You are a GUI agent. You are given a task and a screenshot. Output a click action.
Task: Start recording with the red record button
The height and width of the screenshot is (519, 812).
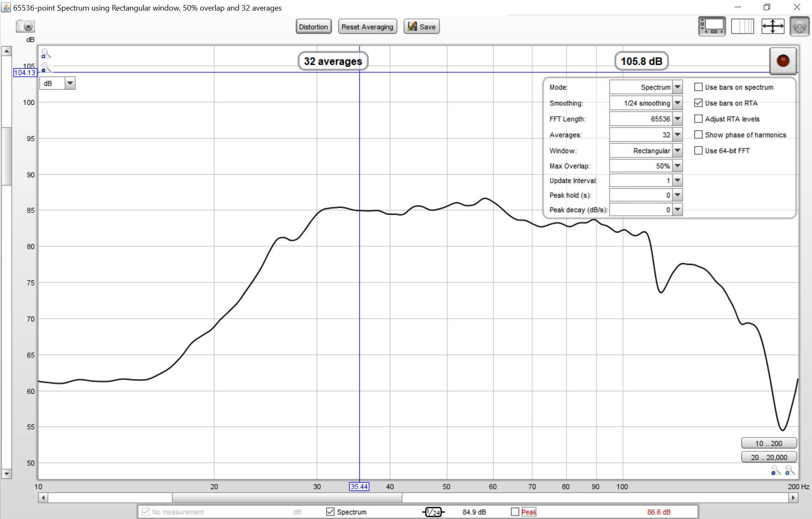coord(783,61)
